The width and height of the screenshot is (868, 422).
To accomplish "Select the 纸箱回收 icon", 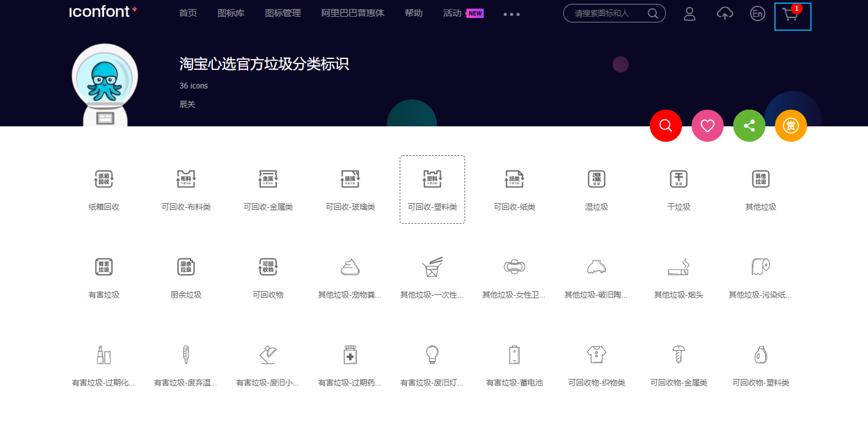I will coord(104,180).
